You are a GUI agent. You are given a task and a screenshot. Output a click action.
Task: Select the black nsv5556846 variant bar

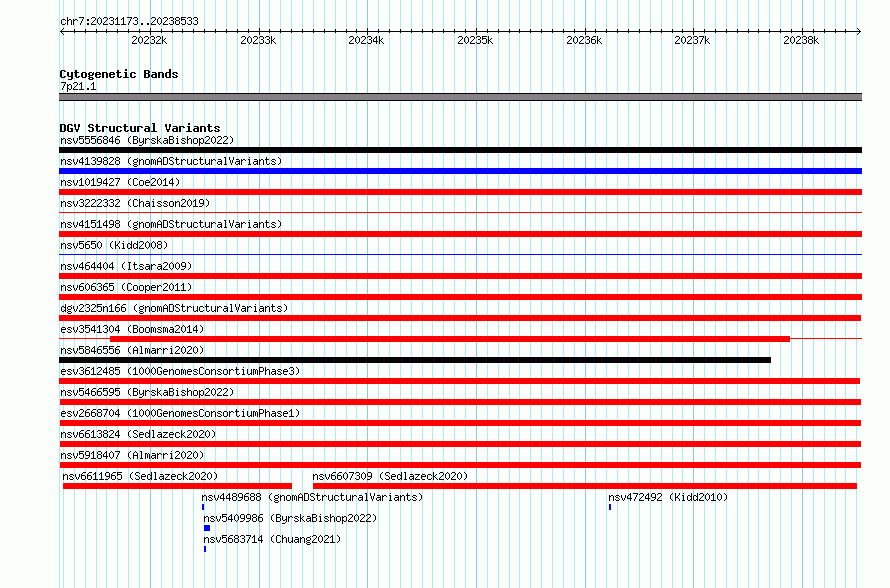click(x=460, y=150)
